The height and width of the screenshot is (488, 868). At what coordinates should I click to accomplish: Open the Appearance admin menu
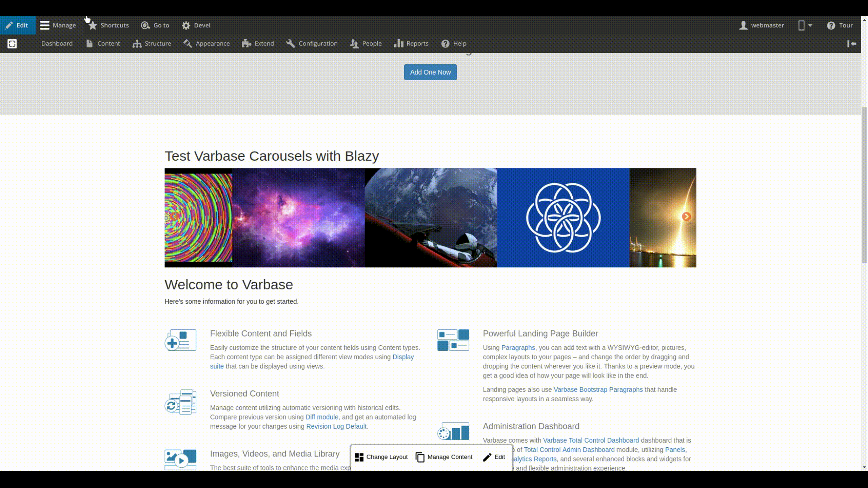coord(206,44)
